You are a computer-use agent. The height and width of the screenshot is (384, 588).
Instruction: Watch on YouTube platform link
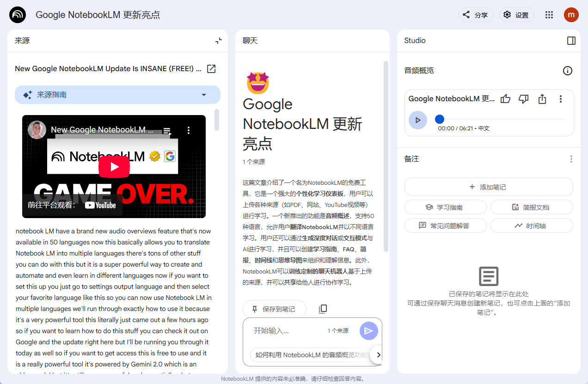[72, 205]
